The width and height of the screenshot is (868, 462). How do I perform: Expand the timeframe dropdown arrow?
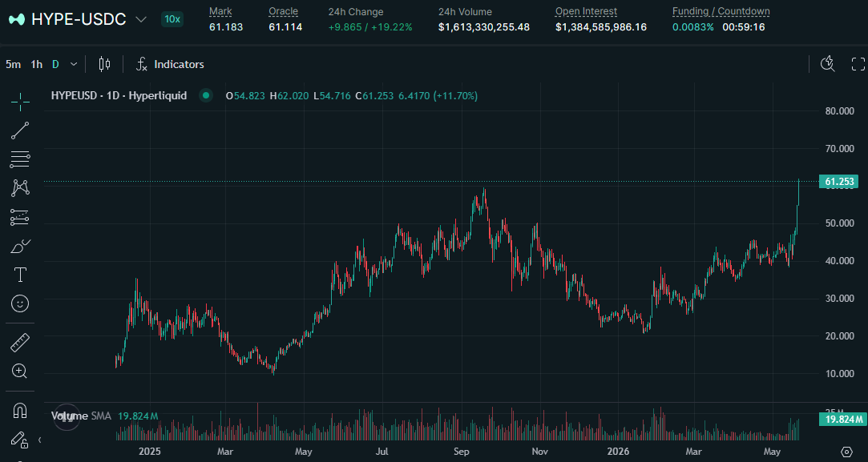74,64
